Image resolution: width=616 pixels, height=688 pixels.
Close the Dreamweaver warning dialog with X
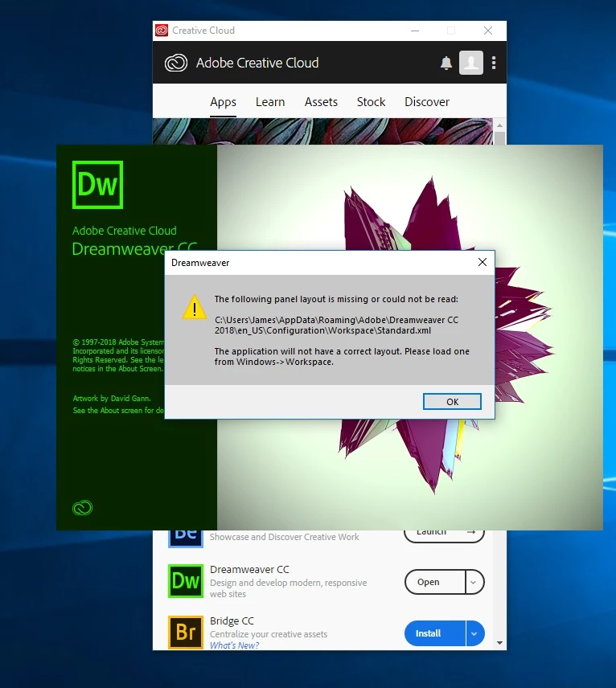point(482,262)
